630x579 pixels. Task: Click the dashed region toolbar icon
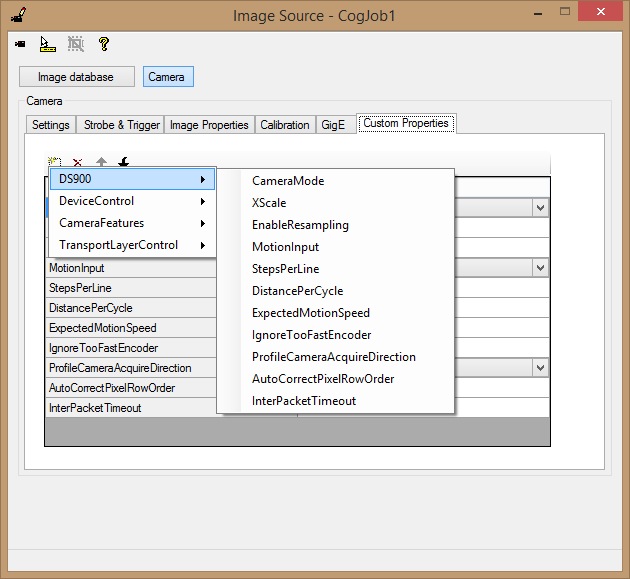click(x=75, y=44)
